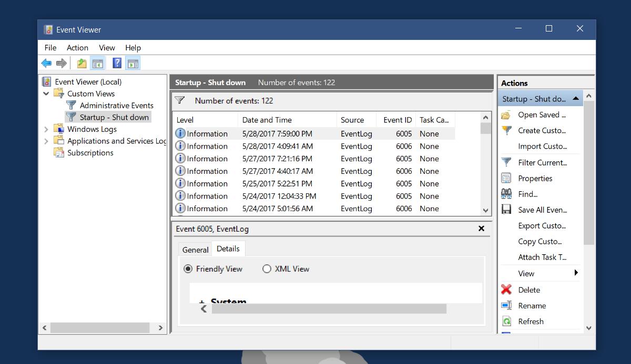Screen dimensions: 631x364
Task: Select the Friendly View radio button
Action: click(188, 268)
